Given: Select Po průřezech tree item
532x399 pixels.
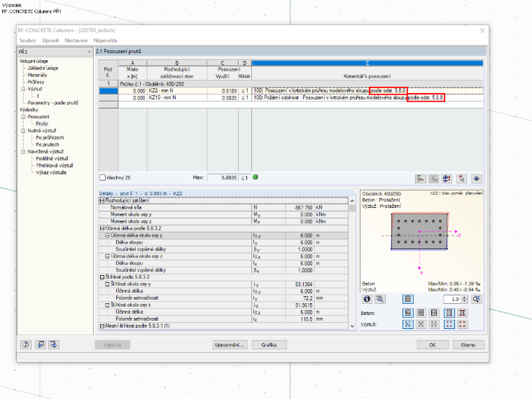Looking at the screenshot, I should click(50, 138).
